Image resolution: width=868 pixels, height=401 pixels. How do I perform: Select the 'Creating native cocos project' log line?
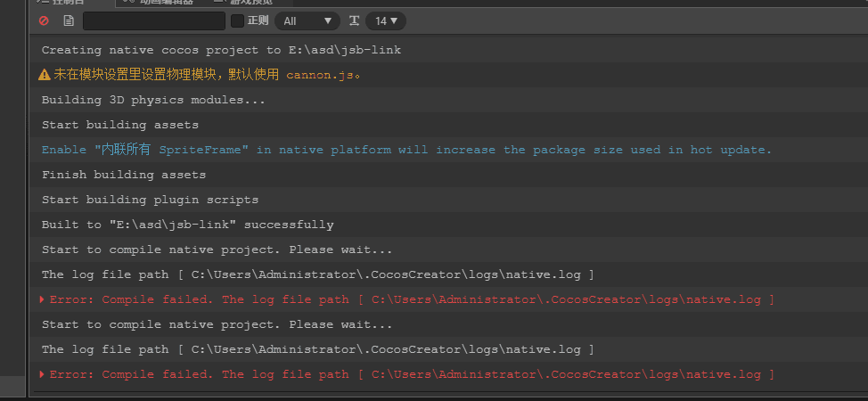[221, 50]
